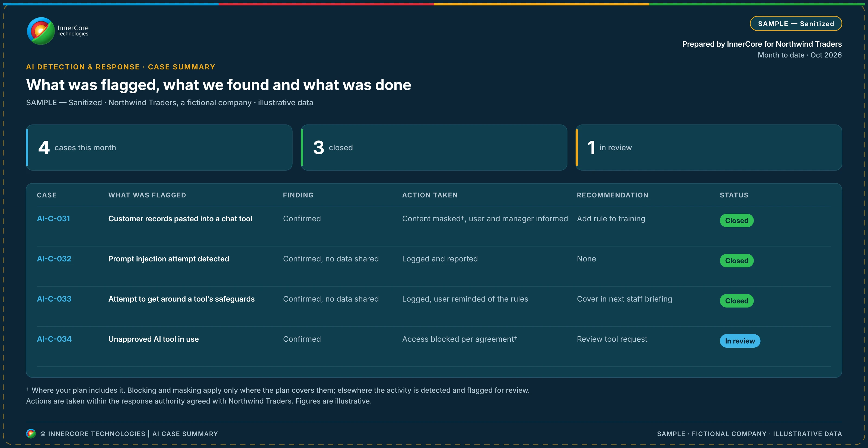Image resolution: width=868 pixels, height=448 pixels.
Task: Open case AI-C-033
Action: (54, 299)
